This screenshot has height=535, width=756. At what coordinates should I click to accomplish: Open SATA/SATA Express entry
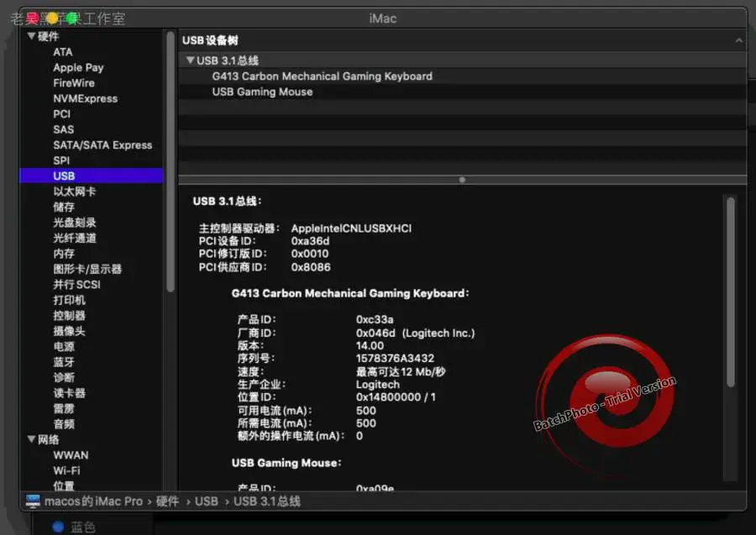pyautogui.click(x=102, y=145)
